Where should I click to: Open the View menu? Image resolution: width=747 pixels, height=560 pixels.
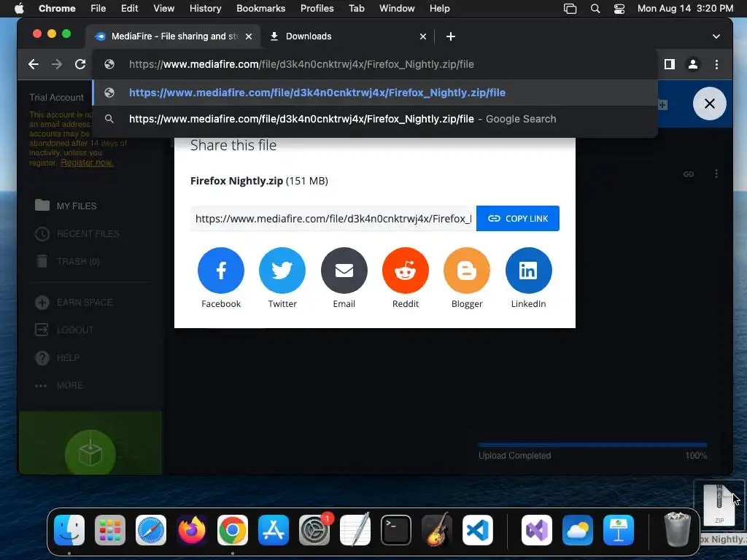(164, 8)
